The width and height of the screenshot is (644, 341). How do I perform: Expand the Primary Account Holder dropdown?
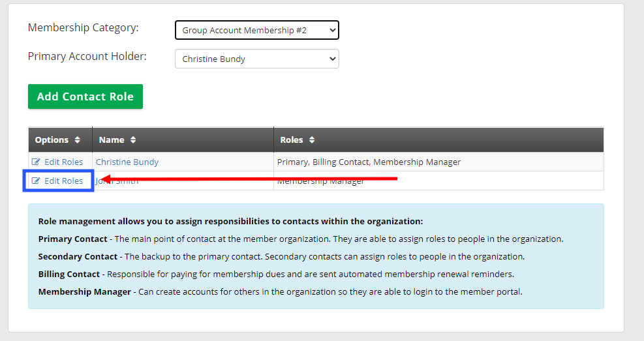click(256, 59)
